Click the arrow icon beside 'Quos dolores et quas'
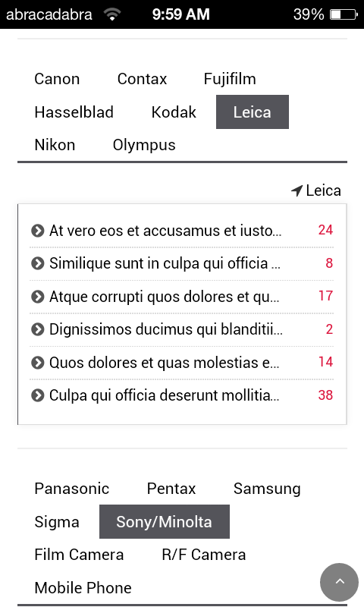364x607 pixels. [x=37, y=363]
